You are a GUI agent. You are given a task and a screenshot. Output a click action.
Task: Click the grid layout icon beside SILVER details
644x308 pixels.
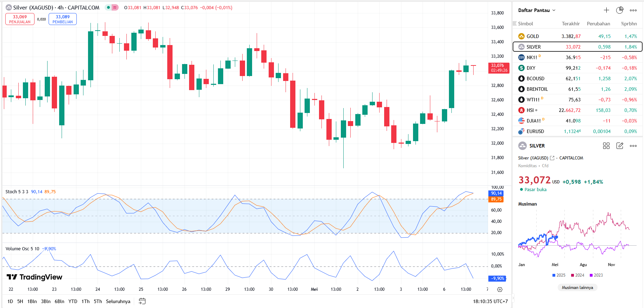click(x=606, y=146)
